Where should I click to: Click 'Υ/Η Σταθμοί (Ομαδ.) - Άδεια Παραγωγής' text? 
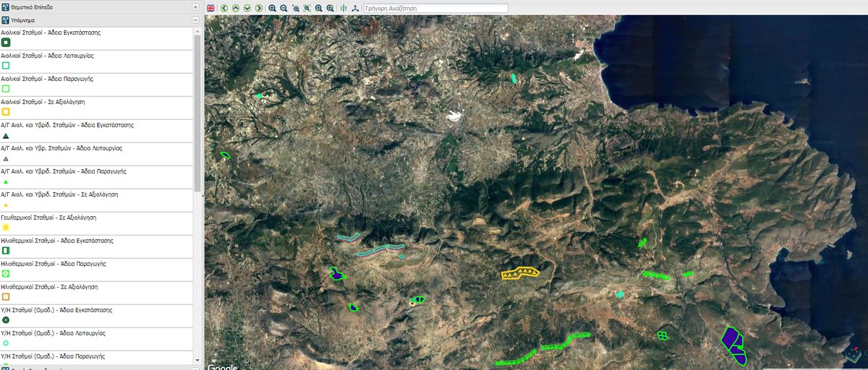tap(53, 356)
